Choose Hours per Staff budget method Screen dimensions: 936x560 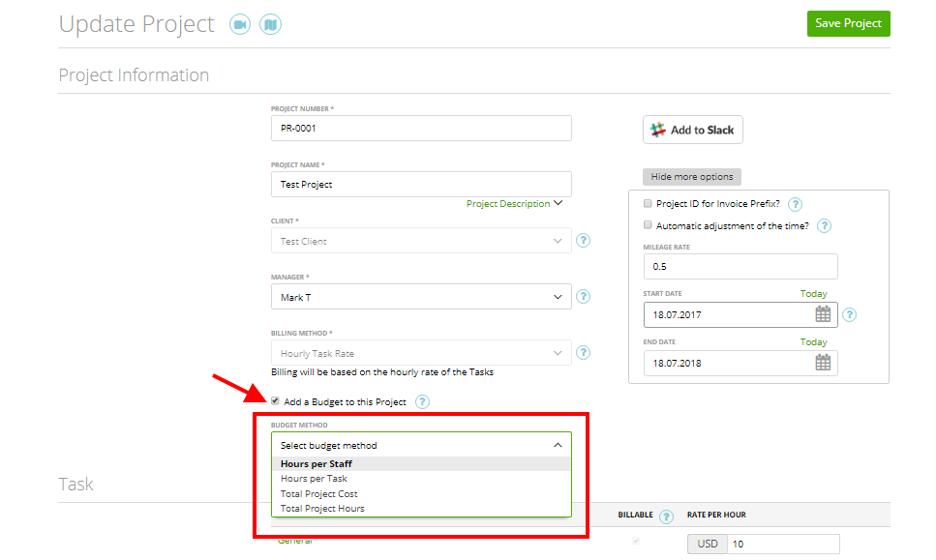[421, 463]
